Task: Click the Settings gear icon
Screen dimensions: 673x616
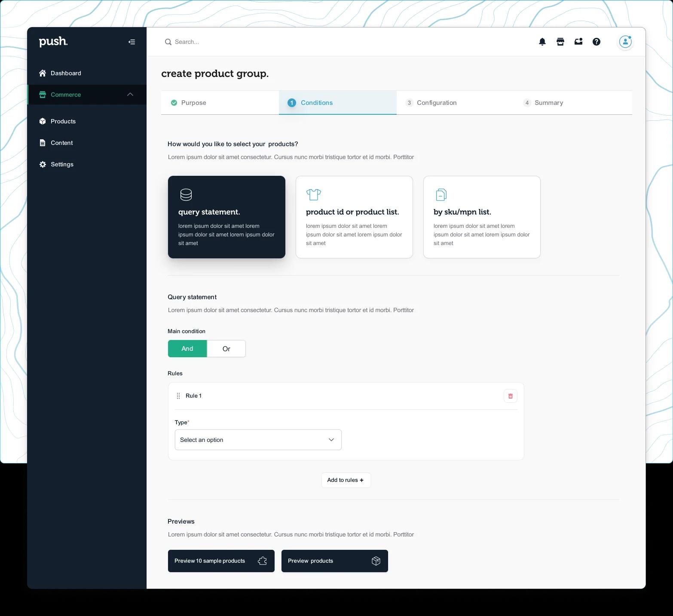Action: click(x=43, y=164)
